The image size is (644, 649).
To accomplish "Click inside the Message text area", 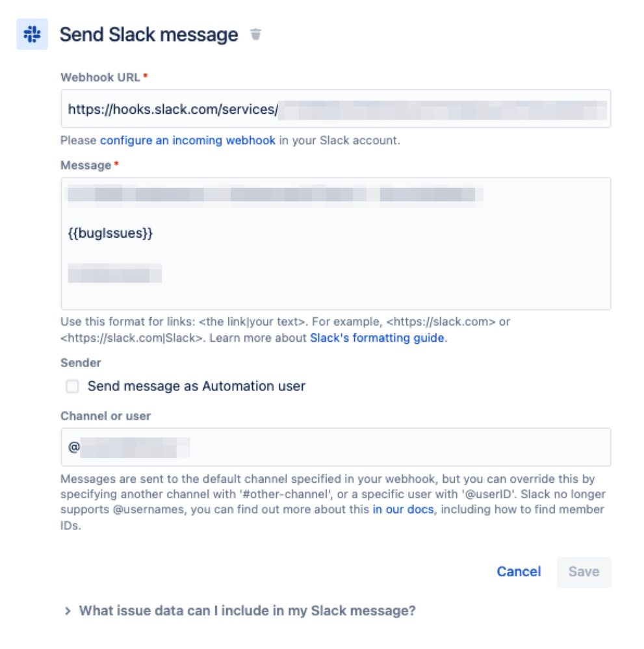I will [336, 244].
